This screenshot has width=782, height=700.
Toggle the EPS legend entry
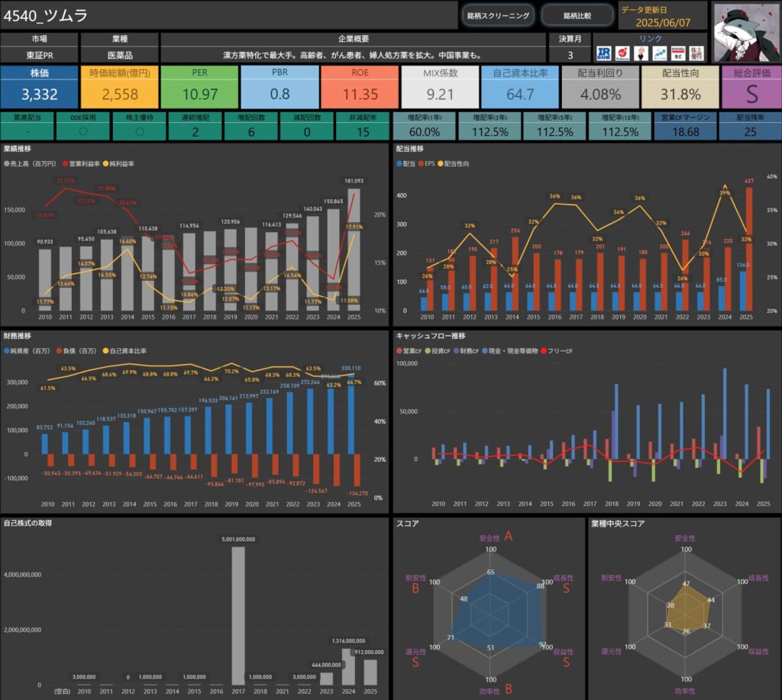426,163
